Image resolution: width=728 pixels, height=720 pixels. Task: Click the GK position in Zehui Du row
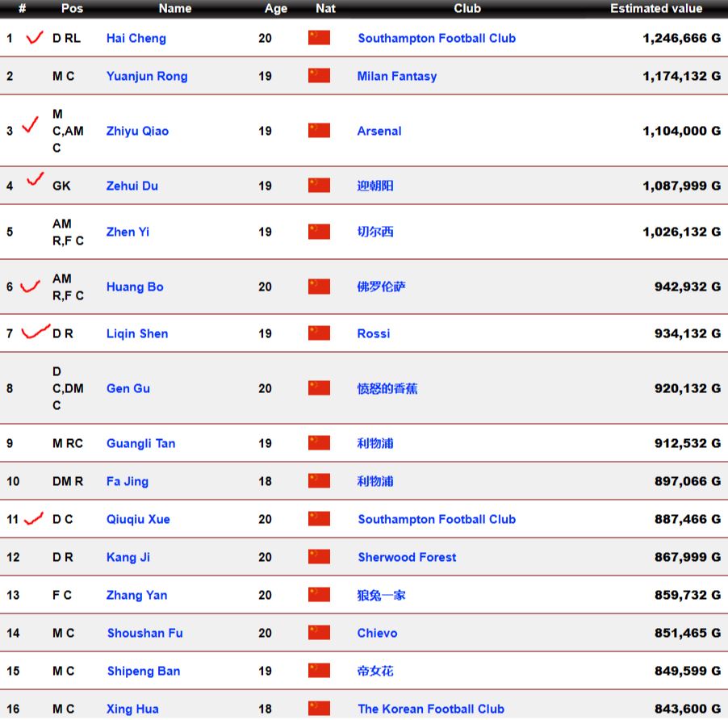click(x=61, y=186)
